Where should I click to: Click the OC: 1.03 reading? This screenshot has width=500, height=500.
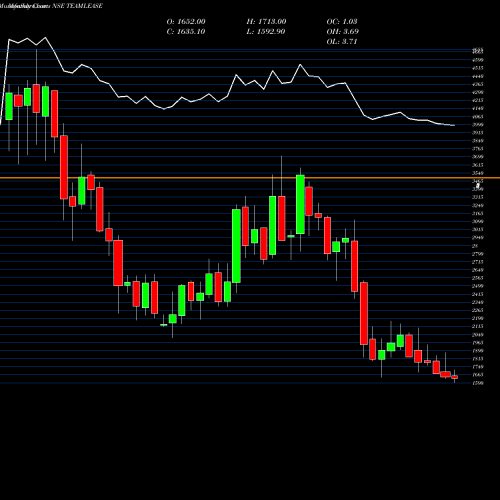tap(342, 21)
